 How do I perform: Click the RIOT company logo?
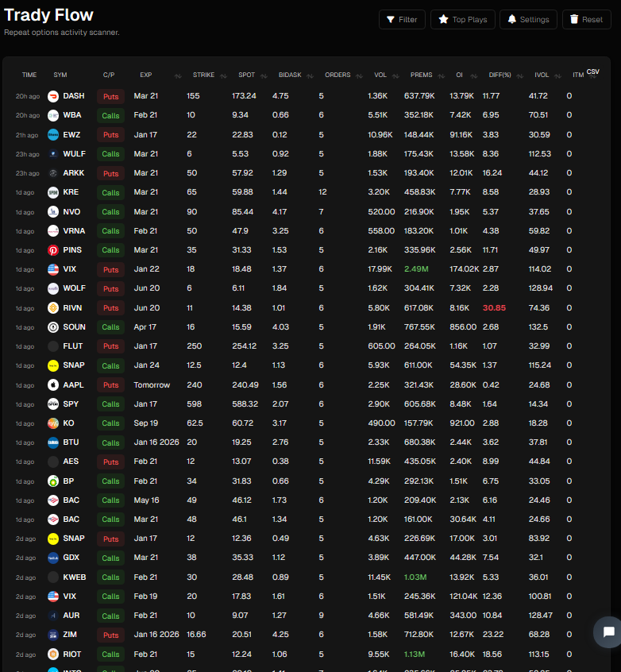click(53, 654)
